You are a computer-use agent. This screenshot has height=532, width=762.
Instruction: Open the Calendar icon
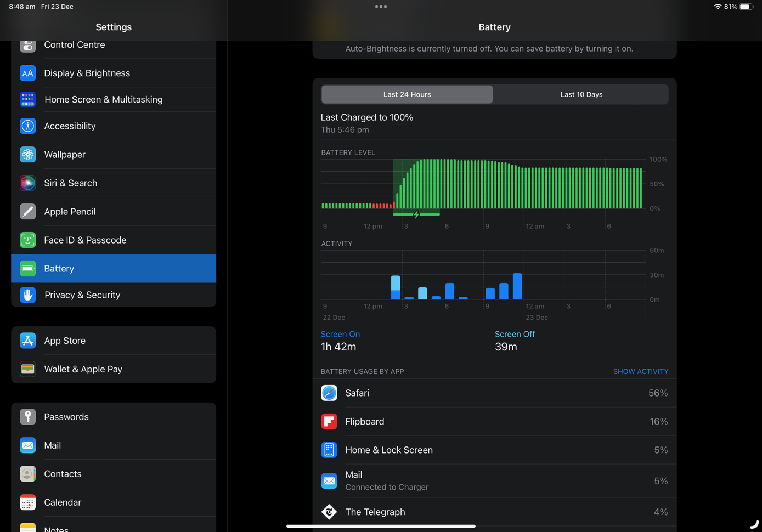[28, 502]
